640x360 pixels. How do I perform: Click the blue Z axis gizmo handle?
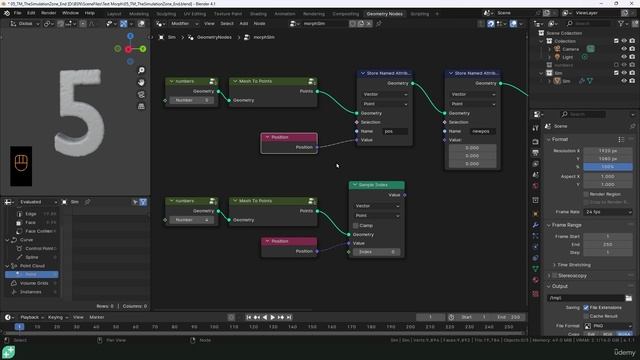point(130,36)
